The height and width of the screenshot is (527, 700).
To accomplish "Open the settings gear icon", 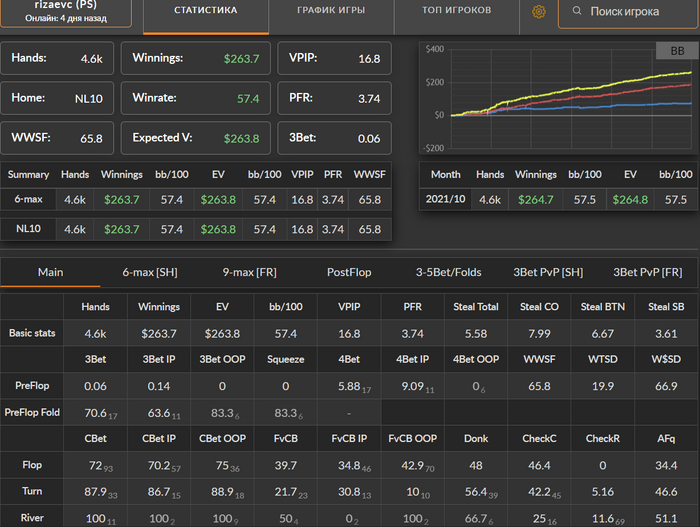I will pyautogui.click(x=539, y=12).
